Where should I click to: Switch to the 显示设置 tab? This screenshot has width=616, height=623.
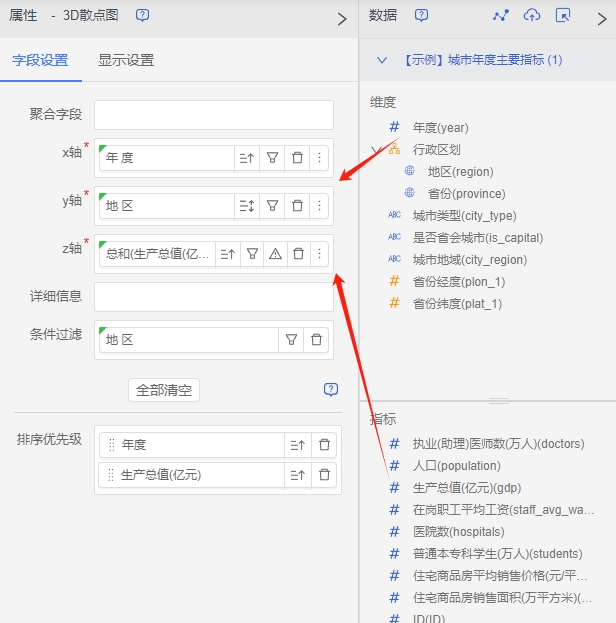pos(126,60)
